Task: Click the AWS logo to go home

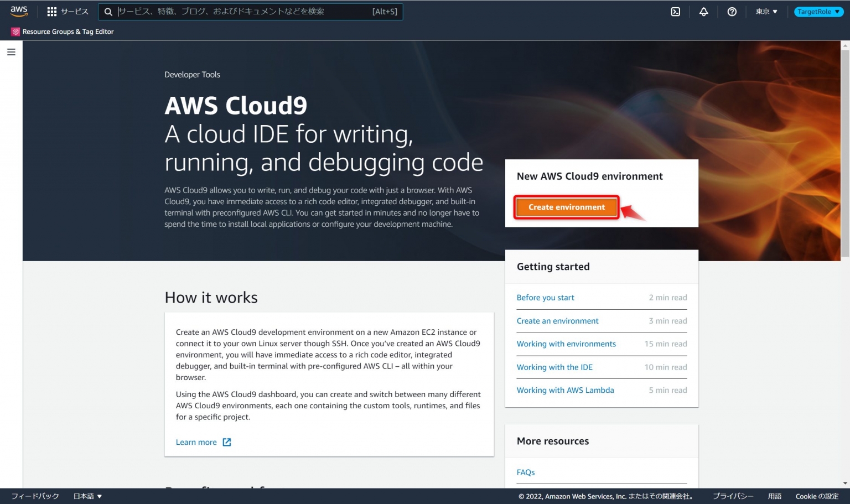Action: 18,11
